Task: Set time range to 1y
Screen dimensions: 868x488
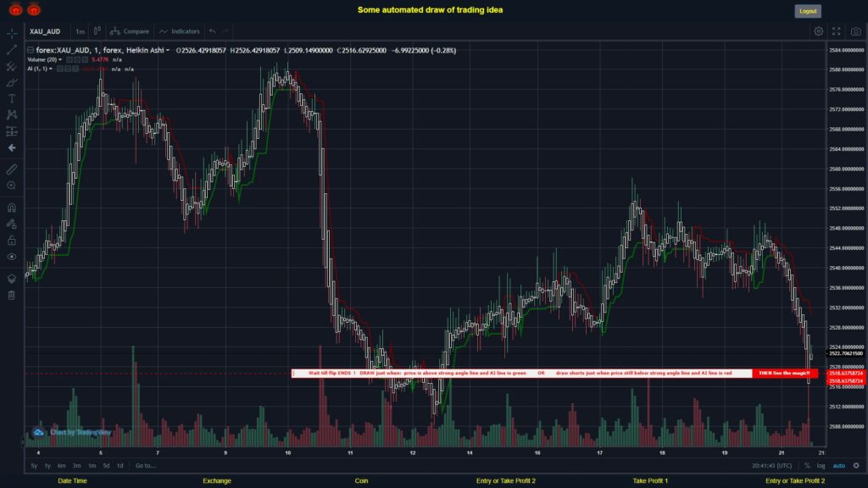Action: point(47,466)
